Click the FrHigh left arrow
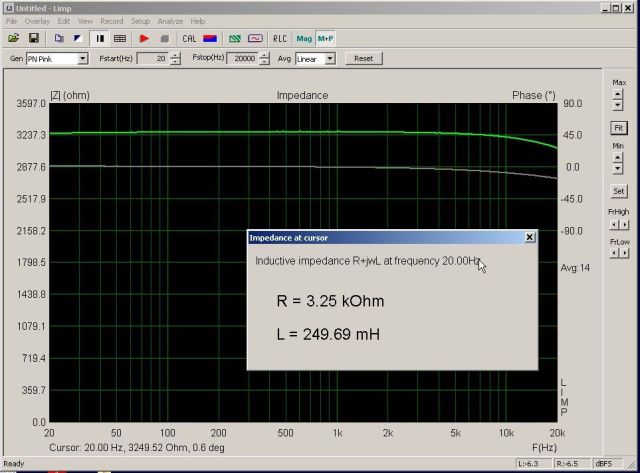The height and width of the screenshot is (473, 640). [614, 224]
